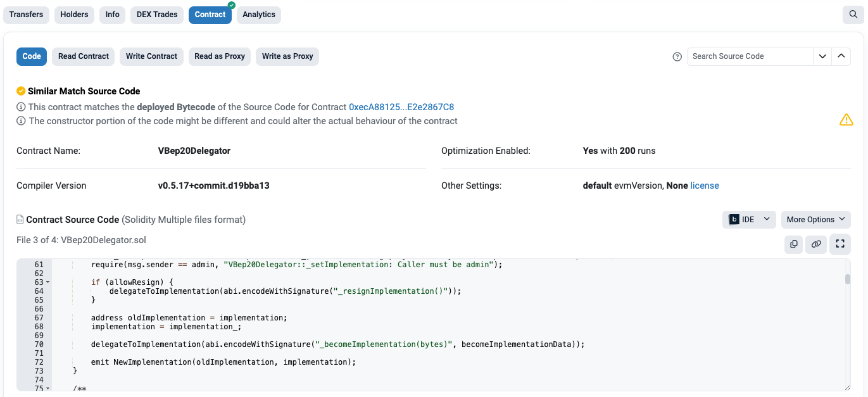Click the yellow warning triangle icon
Viewport: 868px width, 397px height.
[x=846, y=120]
